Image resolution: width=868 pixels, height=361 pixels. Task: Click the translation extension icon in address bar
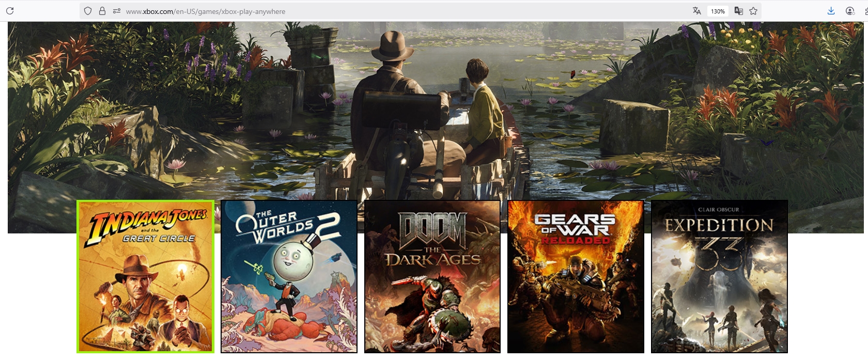coord(739,11)
